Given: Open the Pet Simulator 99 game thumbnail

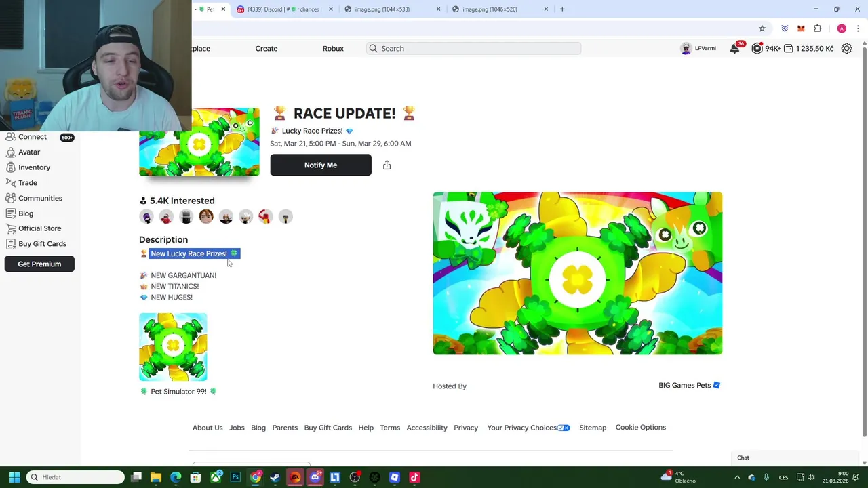Looking at the screenshot, I should [x=173, y=347].
